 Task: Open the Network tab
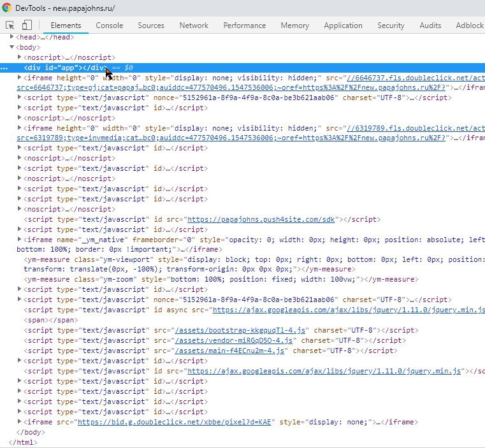[x=194, y=25]
